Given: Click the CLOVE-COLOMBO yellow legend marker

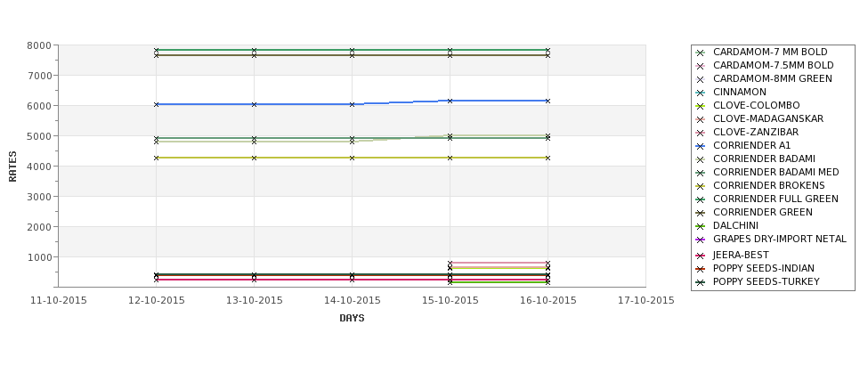Looking at the screenshot, I should point(701,106).
